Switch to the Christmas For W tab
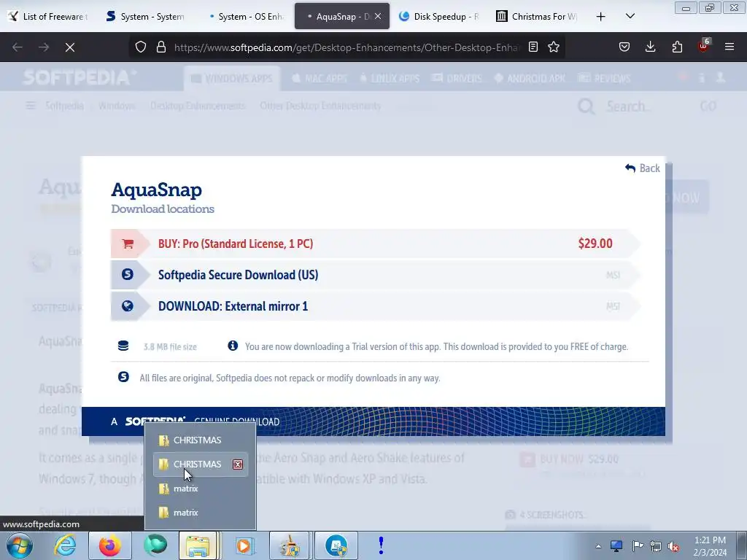The image size is (747, 560). point(538,16)
